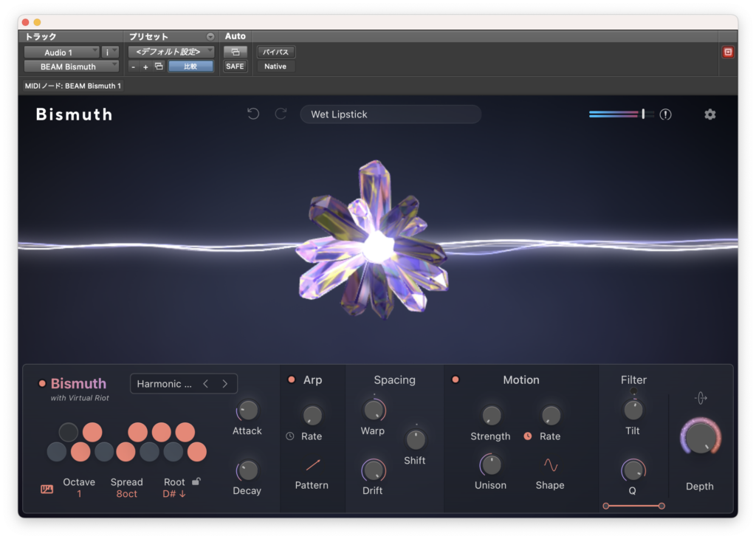The image size is (756, 539).
Task: Open the Auto automation enable icon
Action: [236, 52]
